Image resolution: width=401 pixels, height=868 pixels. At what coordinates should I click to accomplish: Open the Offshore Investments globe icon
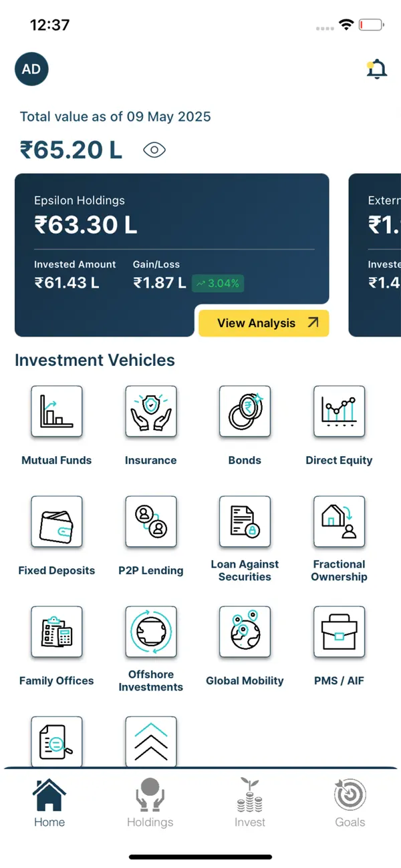[x=151, y=632]
